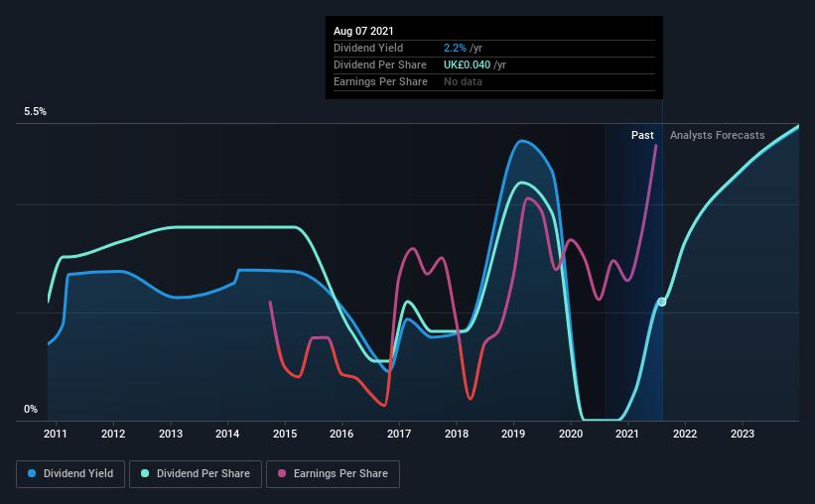Select the Past label on chart
This screenshot has height=504, width=815.
[x=642, y=135]
